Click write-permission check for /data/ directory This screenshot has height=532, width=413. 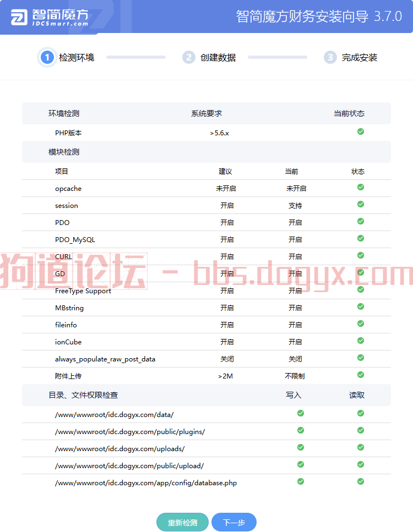pos(301,413)
